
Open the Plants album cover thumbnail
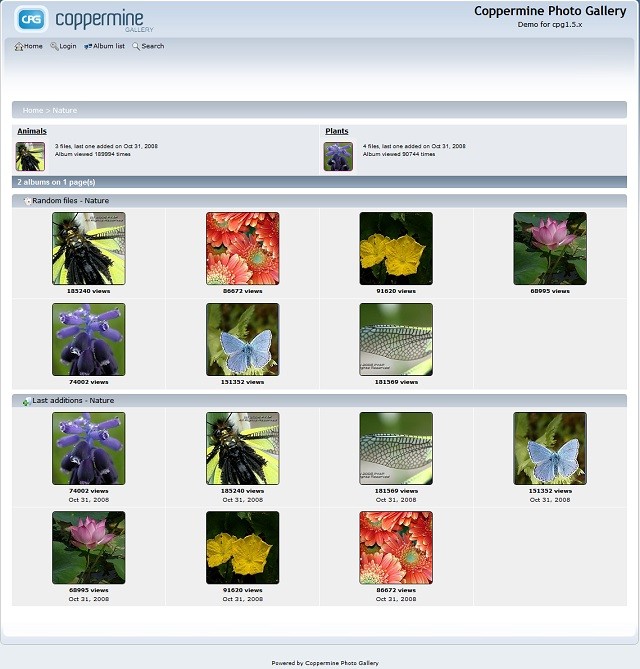coord(338,157)
